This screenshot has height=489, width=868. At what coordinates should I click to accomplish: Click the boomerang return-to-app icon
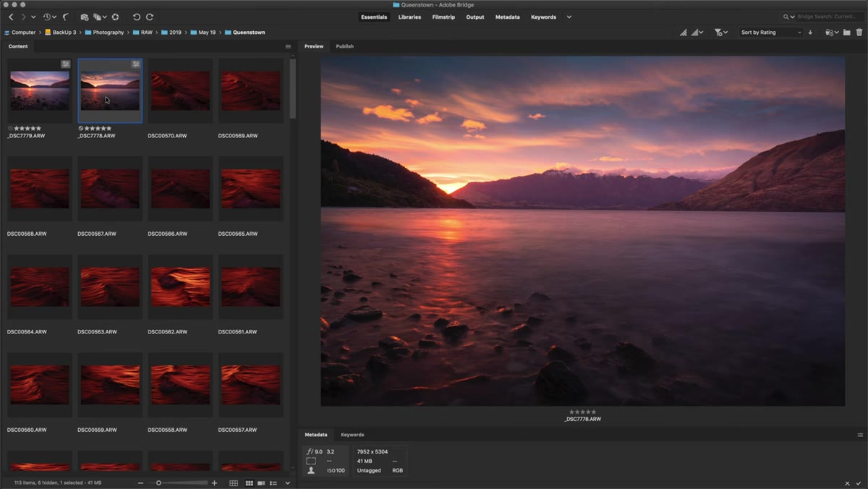pos(66,17)
